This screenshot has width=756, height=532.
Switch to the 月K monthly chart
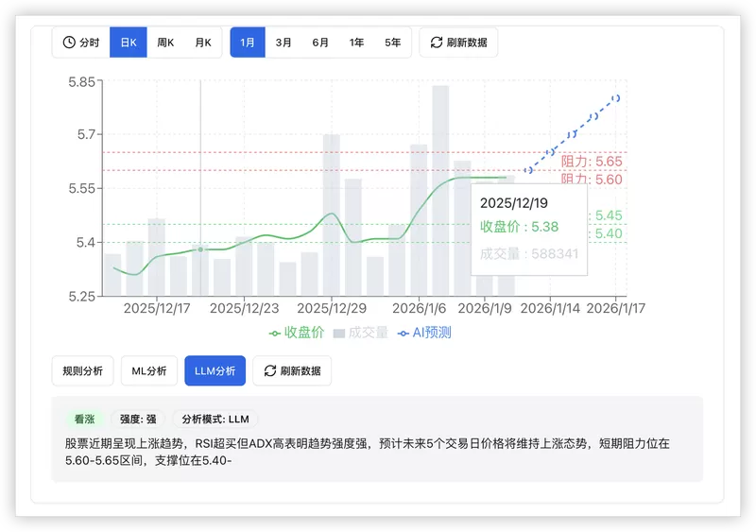pos(203,43)
